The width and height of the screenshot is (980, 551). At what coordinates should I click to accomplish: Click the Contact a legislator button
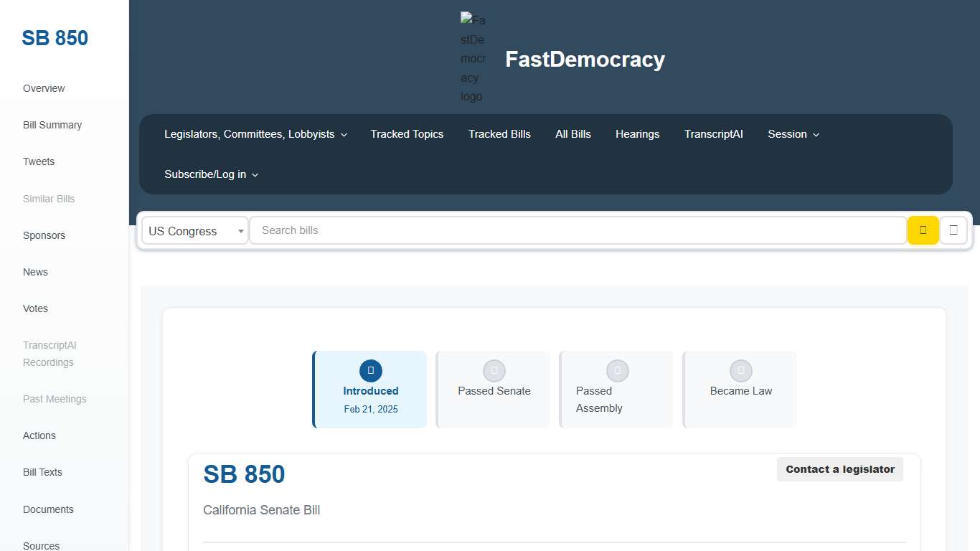839,469
